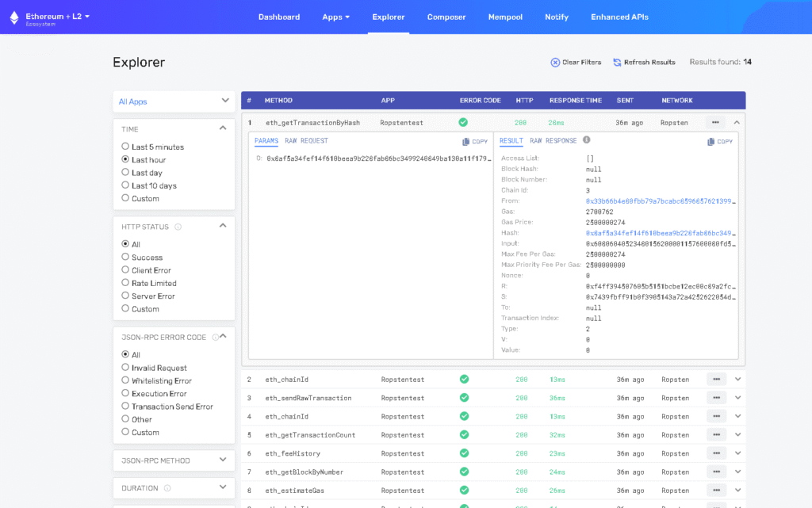Copy the params with the copy icon

(466, 142)
